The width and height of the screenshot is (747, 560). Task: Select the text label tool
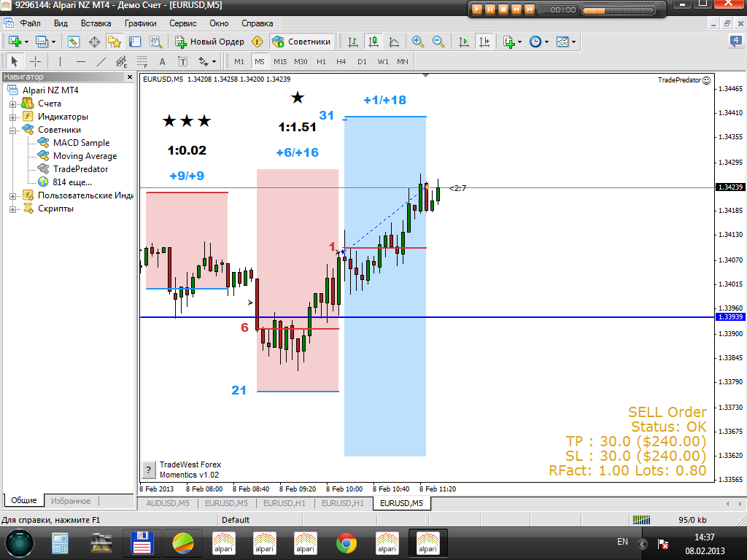point(183,61)
